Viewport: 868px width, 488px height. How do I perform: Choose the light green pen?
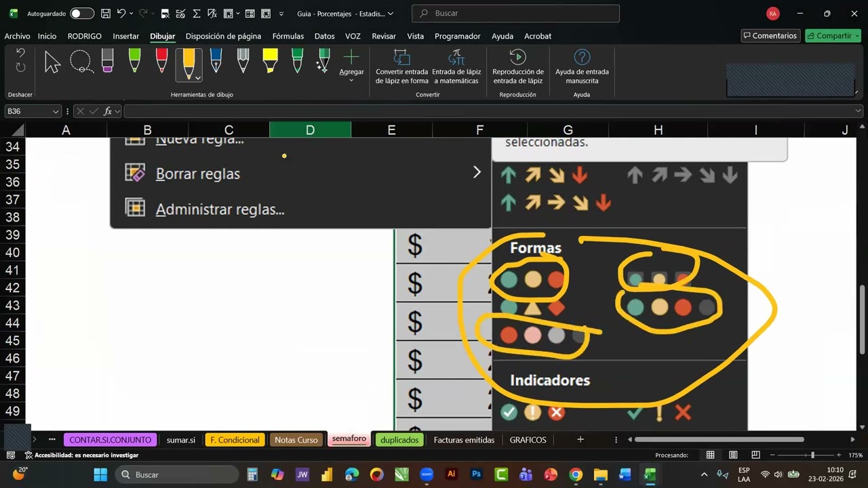134,60
